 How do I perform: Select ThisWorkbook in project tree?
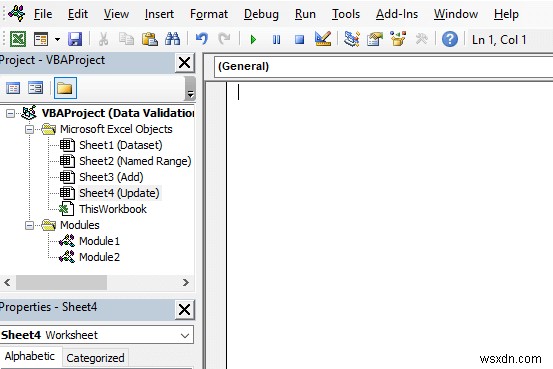click(113, 209)
